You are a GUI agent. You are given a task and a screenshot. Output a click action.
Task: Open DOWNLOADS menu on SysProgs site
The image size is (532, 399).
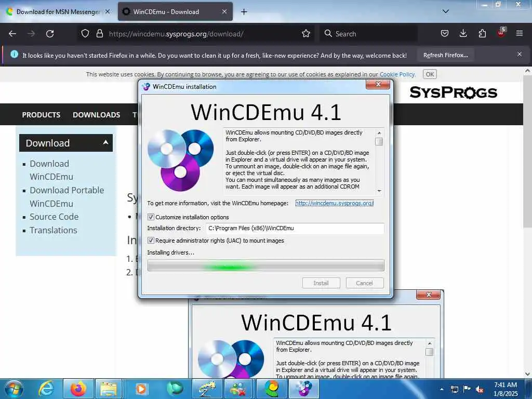[96, 115]
